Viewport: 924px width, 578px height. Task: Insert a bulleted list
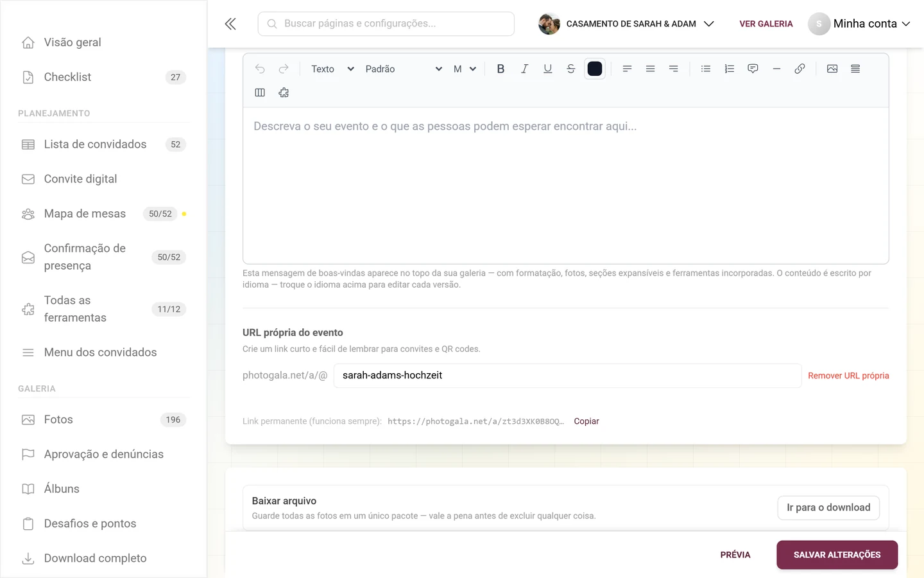706,69
